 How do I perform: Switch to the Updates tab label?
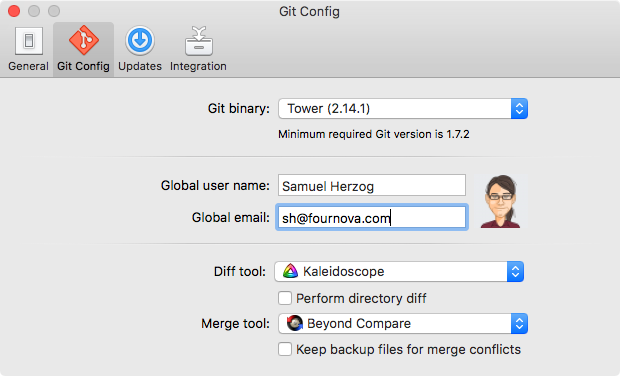140,66
